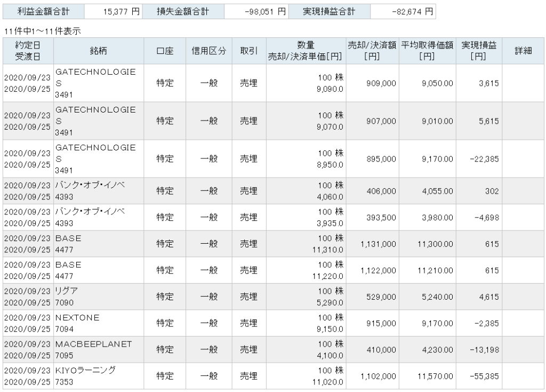
Task: Click the unit price 5,290.0 cell
Action: coord(330,303)
